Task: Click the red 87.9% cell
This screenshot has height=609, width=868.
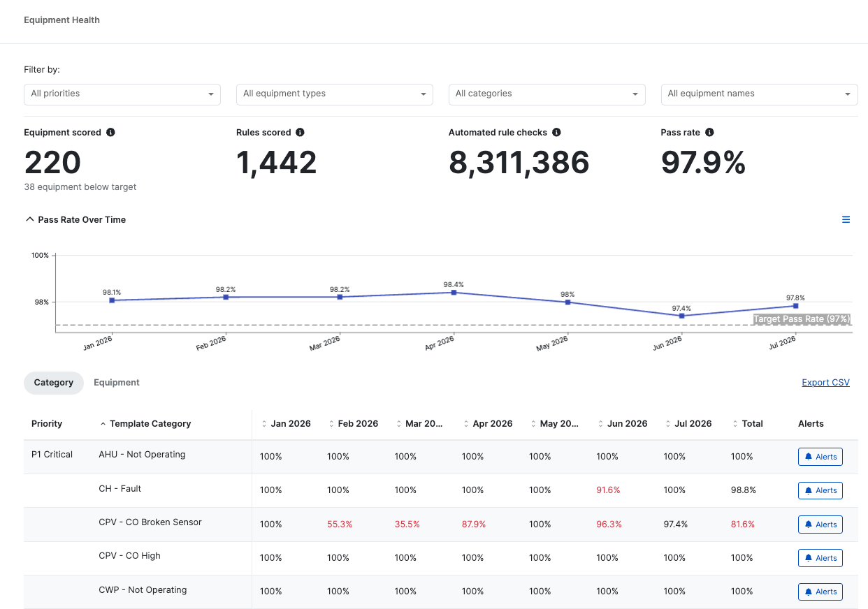Action: 474,524
